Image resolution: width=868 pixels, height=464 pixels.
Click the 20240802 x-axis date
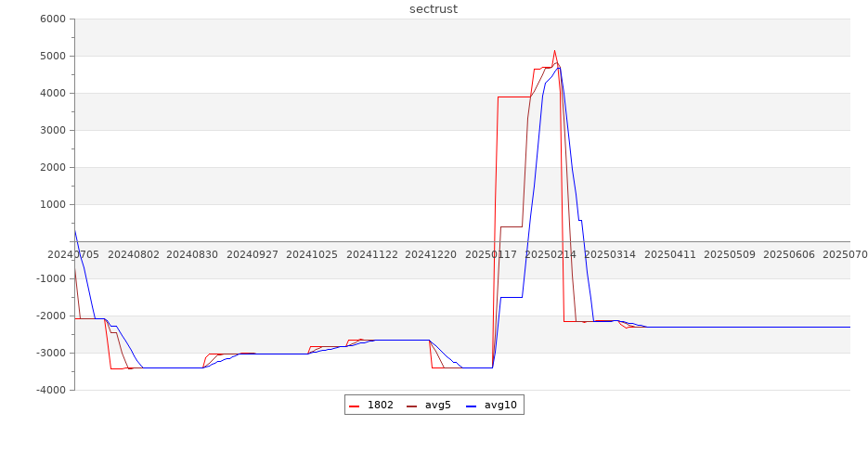pos(134,253)
